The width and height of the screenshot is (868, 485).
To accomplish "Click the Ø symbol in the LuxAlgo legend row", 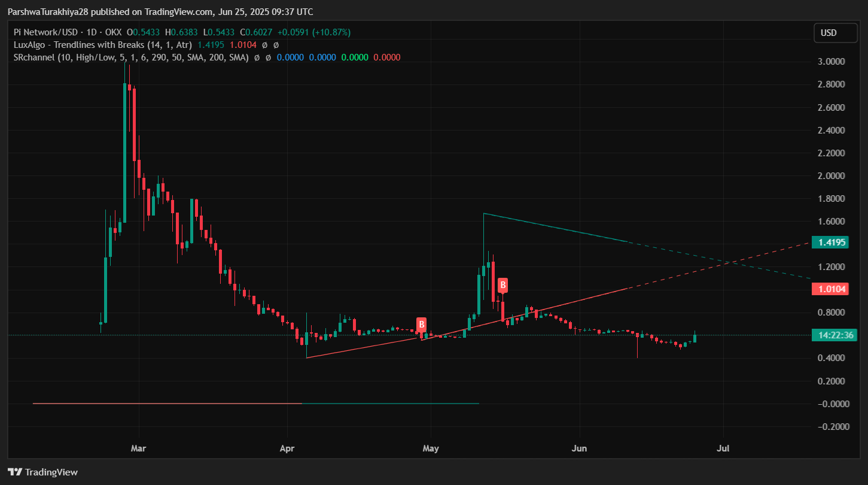I will tap(266, 45).
